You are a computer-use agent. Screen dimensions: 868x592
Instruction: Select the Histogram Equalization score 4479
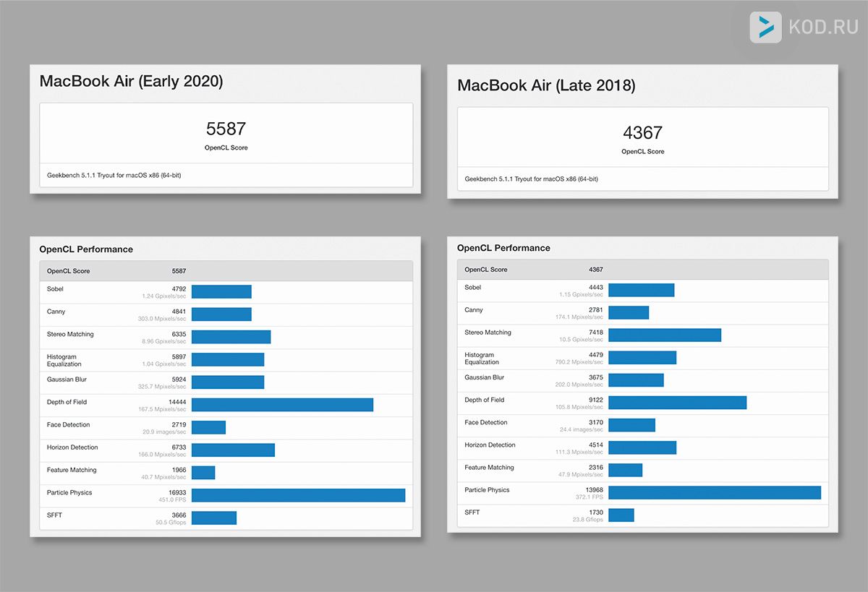coord(595,355)
